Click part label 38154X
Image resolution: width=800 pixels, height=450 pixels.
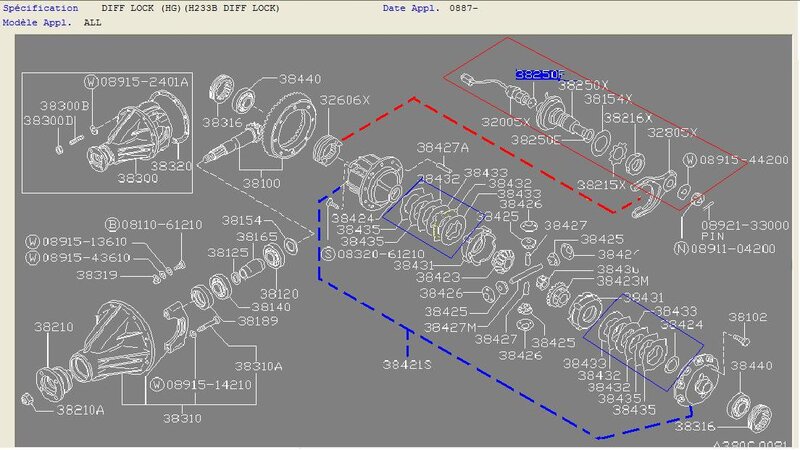610,100
